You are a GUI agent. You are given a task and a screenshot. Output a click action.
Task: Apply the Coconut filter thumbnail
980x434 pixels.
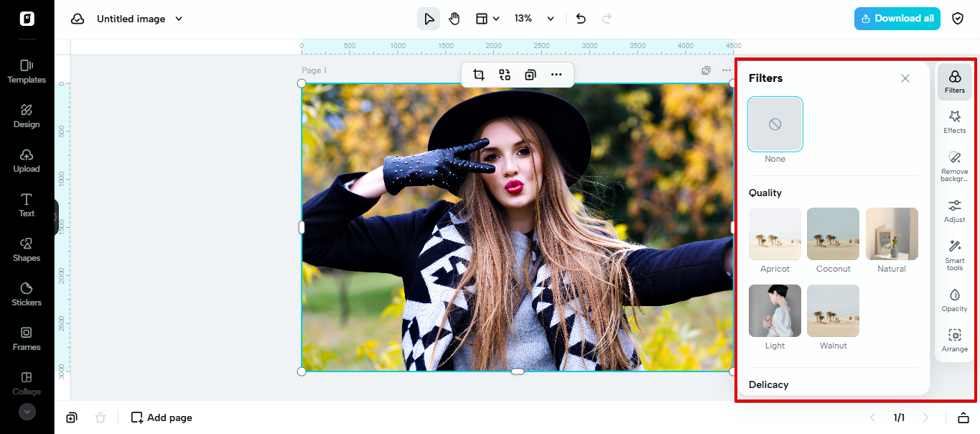tap(833, 234)
